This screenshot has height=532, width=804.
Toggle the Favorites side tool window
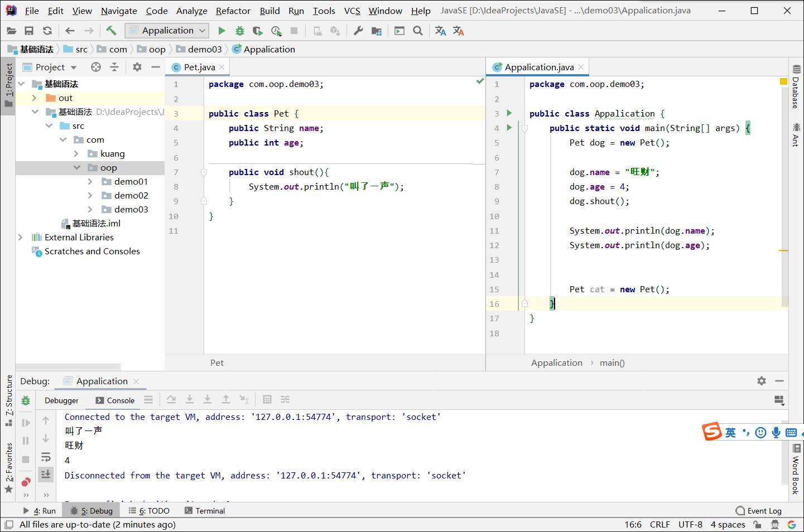click(x=9, y=467)
